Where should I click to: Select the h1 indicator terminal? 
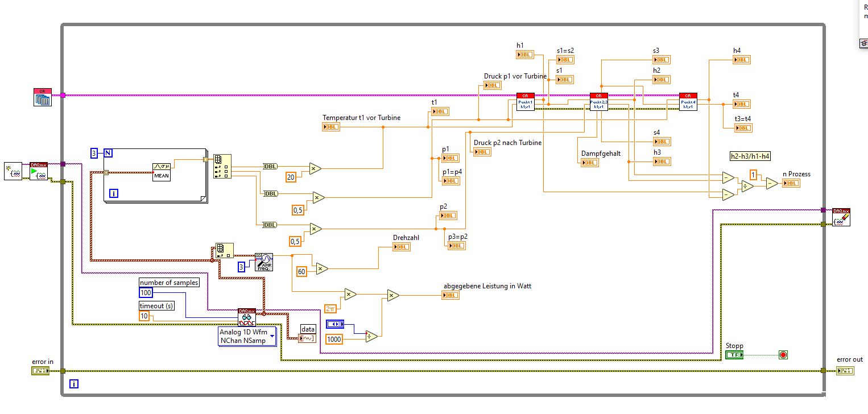tap(525, 55)
